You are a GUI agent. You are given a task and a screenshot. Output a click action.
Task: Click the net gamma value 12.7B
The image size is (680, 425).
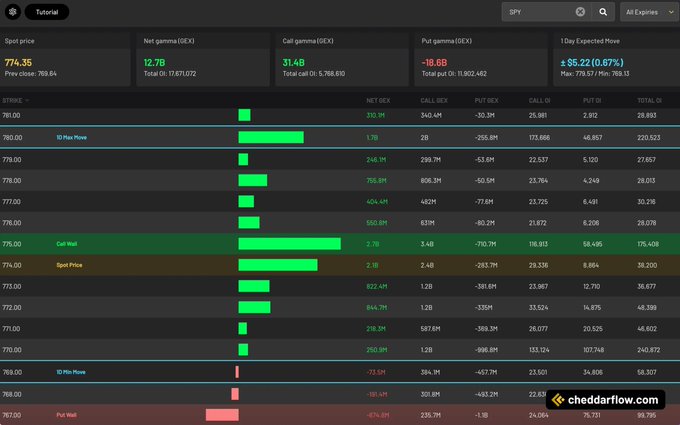(x=154, y=62)
